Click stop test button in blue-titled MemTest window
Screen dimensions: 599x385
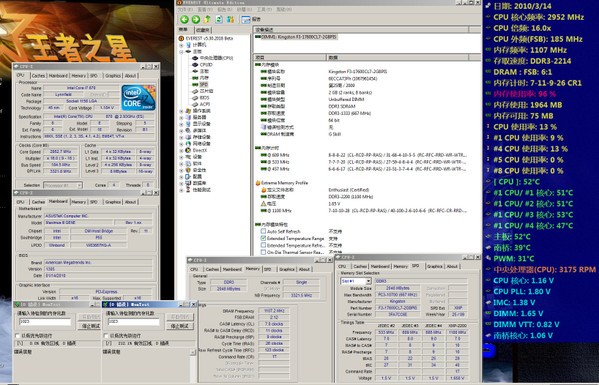coord(180,326)
